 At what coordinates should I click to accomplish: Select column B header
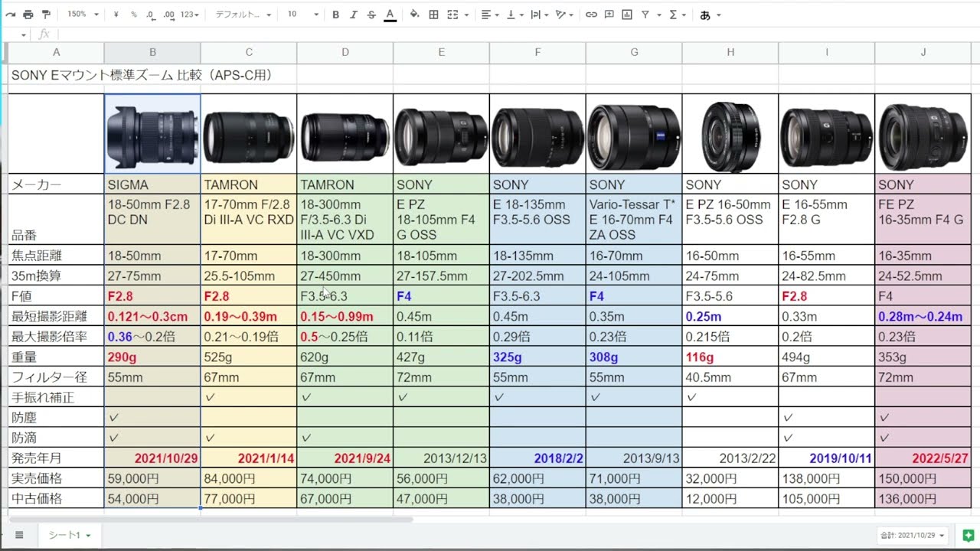[x=152, y=52]
